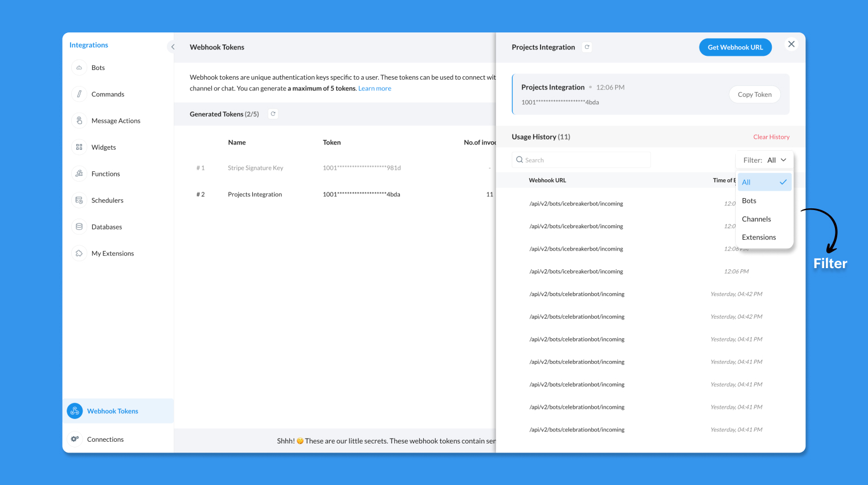Collapse the Integrations sidebar

[173, 47]
